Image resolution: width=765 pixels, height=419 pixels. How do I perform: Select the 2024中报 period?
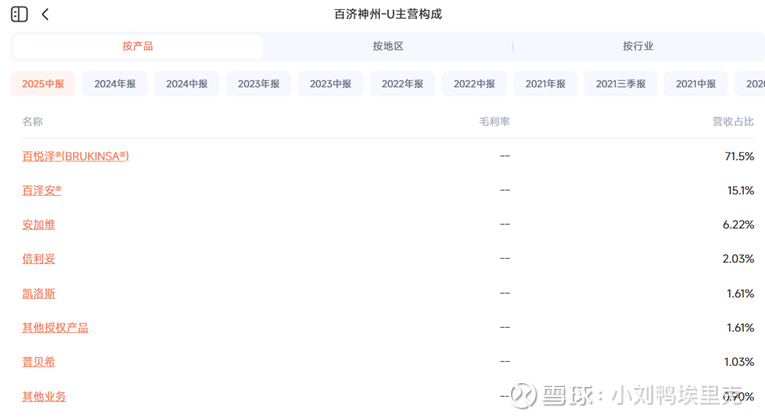187,84
